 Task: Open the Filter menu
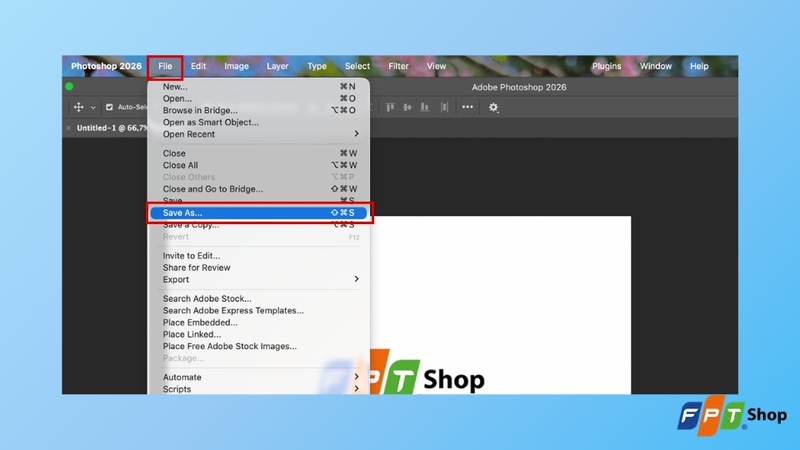tap(398, 66)
